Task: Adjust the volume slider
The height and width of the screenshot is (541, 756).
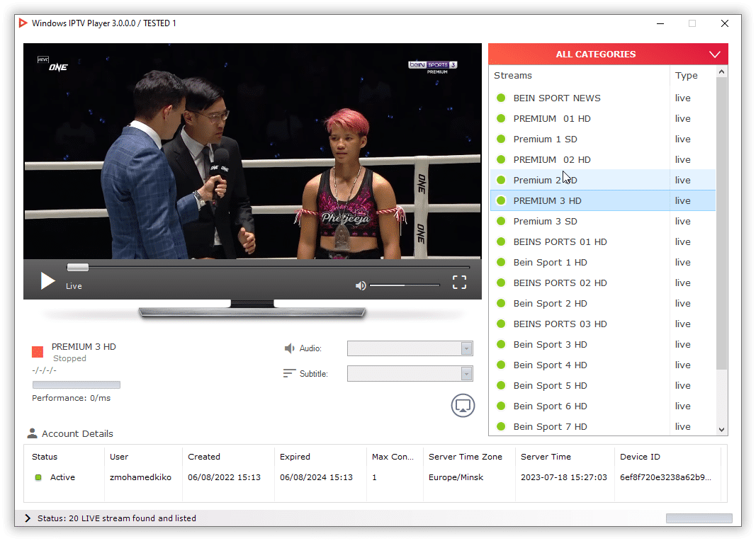Action: point(405,285)
